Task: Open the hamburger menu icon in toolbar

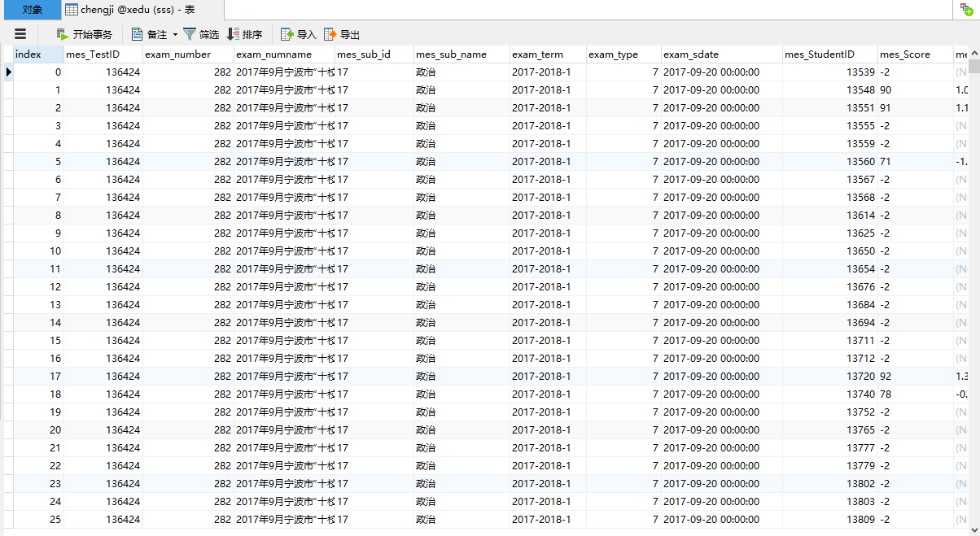Action: point(20,34)
